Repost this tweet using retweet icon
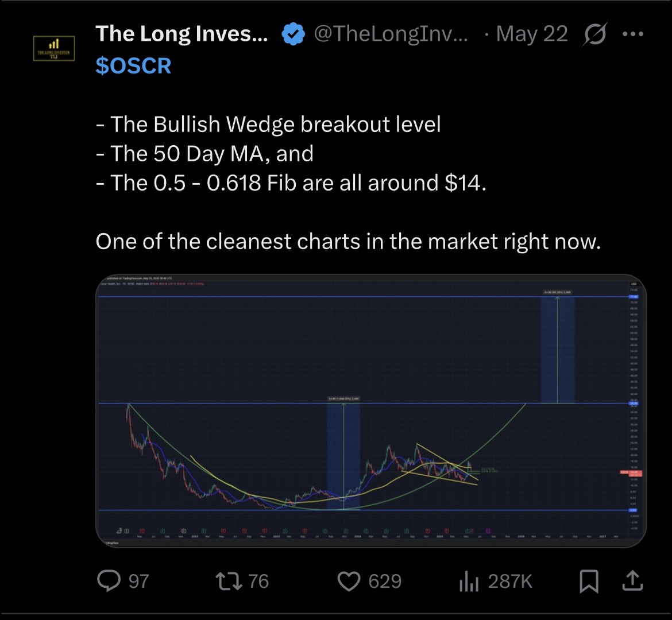This screenshot has height=620, width=672. [229, 582]
